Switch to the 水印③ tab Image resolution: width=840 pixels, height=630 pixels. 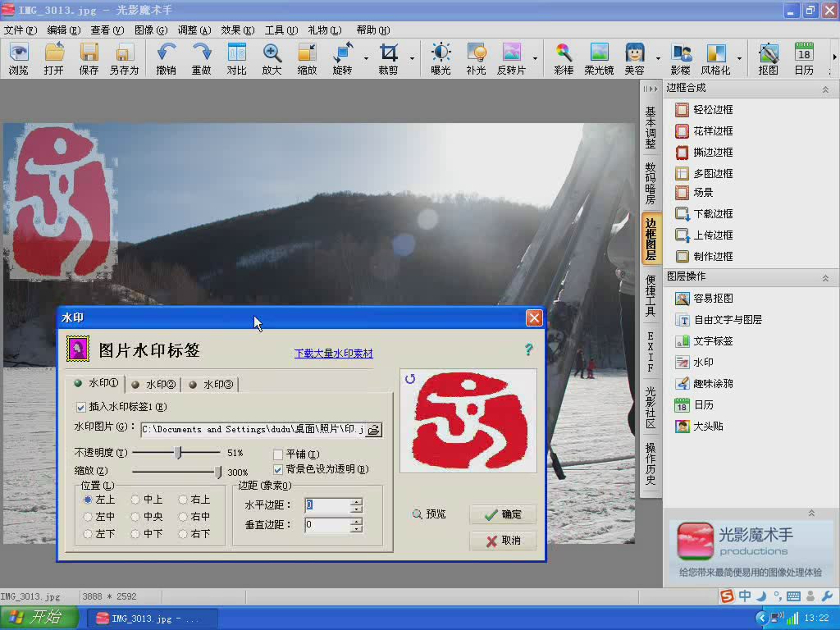[212, 385]
